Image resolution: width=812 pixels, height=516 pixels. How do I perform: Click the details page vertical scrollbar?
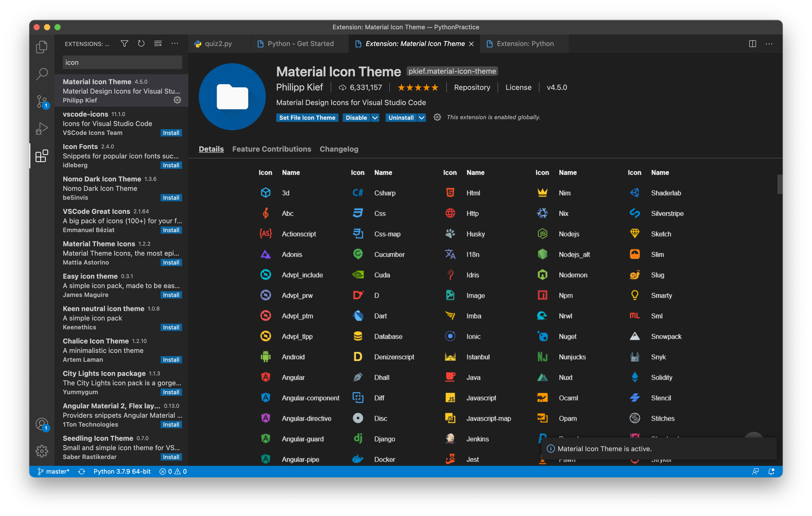tap(780, 184)
